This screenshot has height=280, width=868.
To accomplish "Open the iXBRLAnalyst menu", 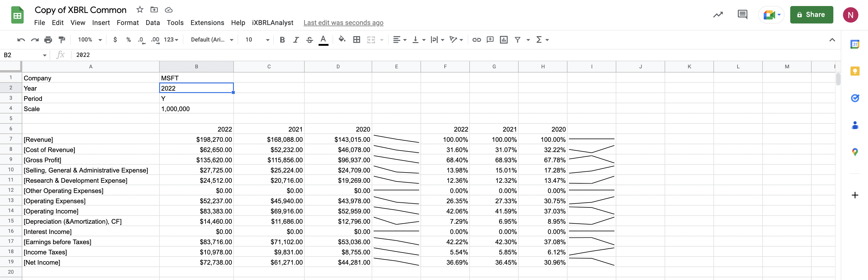I will click(x=273, y=23).
